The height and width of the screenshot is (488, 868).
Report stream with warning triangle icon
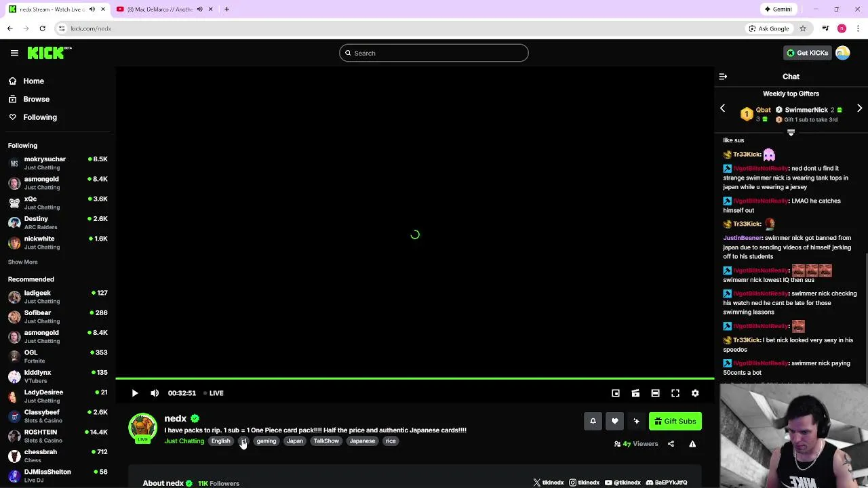[x=692, y=444]
